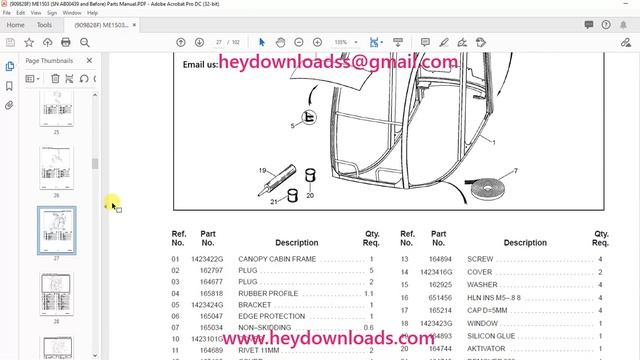Open thumbnail options dropdown menu

pyautogui.click(x=32, y=79)
